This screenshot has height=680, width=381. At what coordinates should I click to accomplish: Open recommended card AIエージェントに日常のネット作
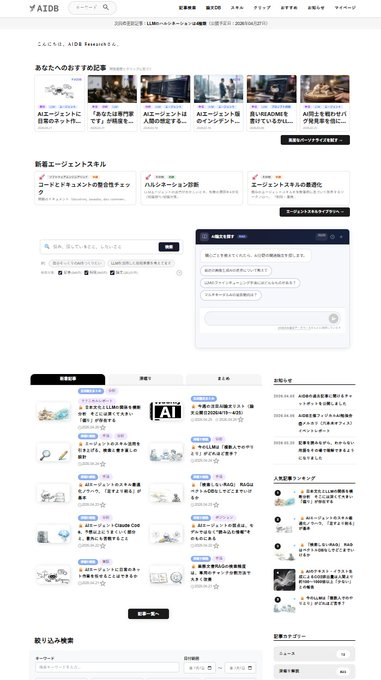coord(60,103)
